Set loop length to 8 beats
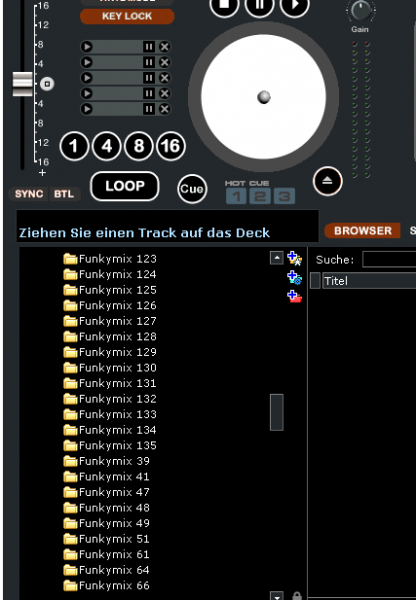The width and height of the screenshot is (416, 600). [x=139, y=146]
